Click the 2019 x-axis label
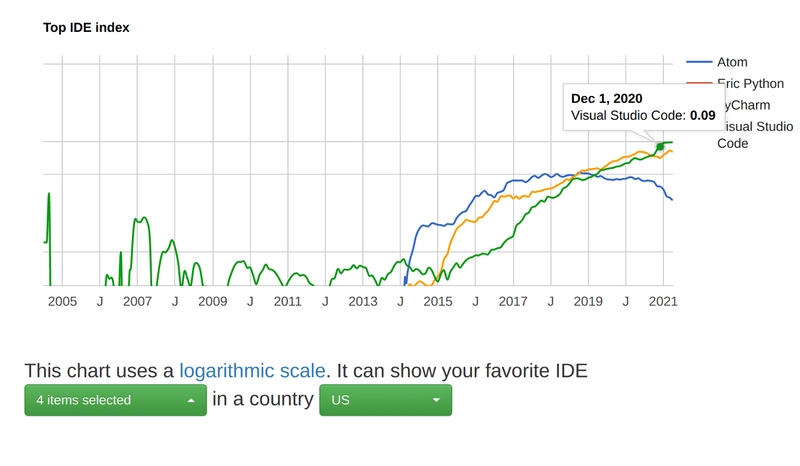The image size is (800, 466). point(588,301)
